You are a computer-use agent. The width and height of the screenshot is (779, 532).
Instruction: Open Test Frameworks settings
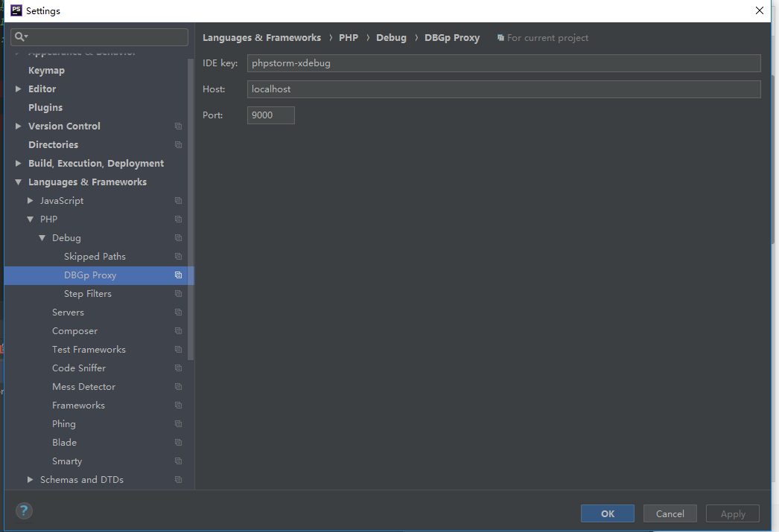click(89, 350)
